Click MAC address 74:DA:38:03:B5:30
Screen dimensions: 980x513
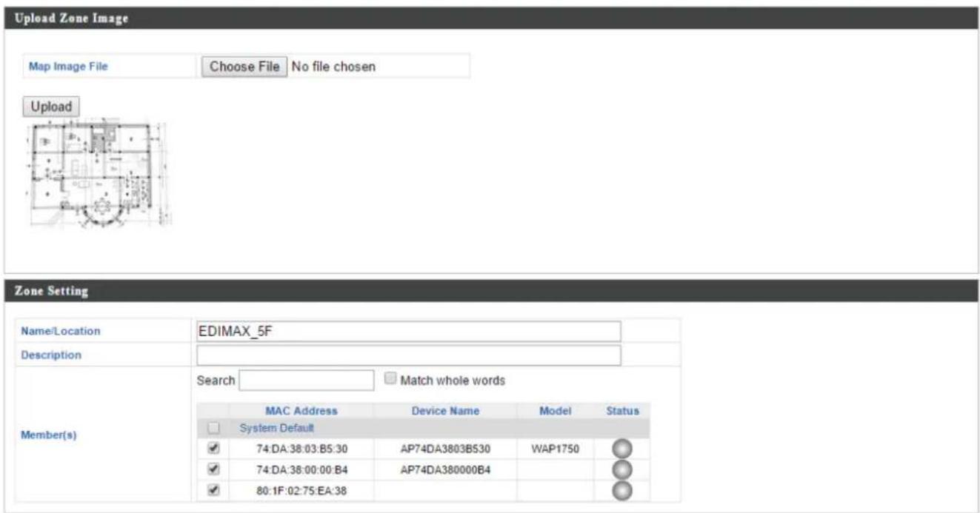[x=301, y=449]
